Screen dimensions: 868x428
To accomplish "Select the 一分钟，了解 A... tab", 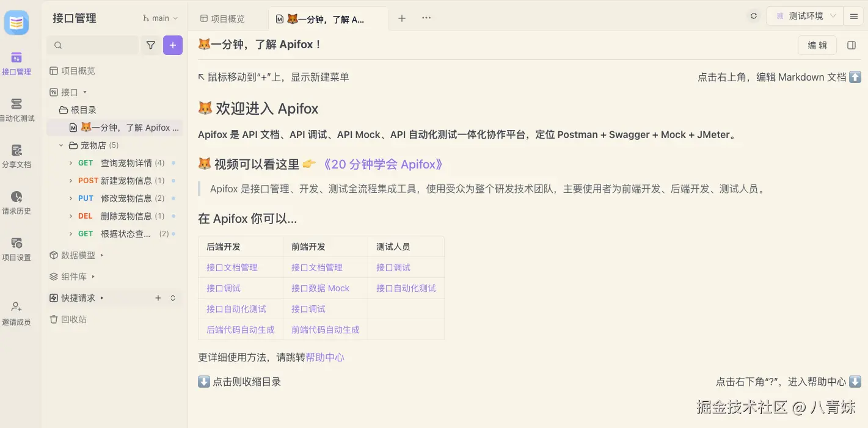I will point(328,19).
